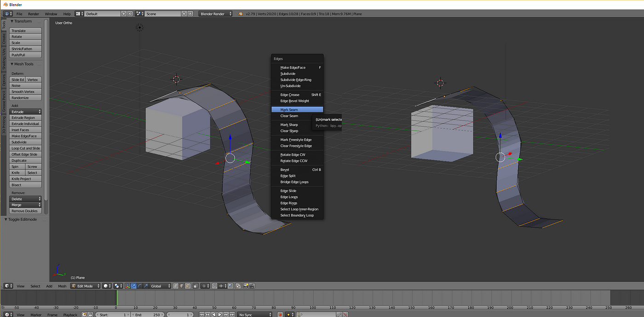This screenshot has height=317, width=644.
Task: Open the Merge dropdown
Action: 25,205
